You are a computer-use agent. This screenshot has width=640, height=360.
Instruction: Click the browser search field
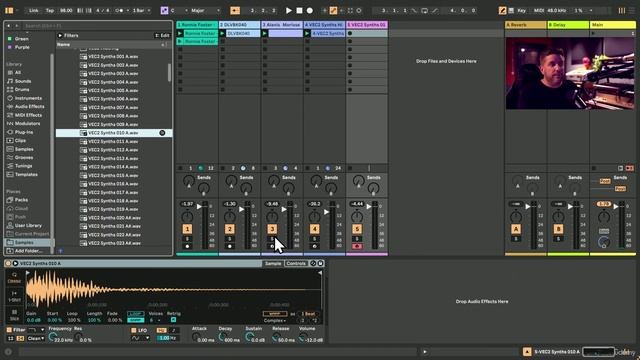[x=97, y=26]
